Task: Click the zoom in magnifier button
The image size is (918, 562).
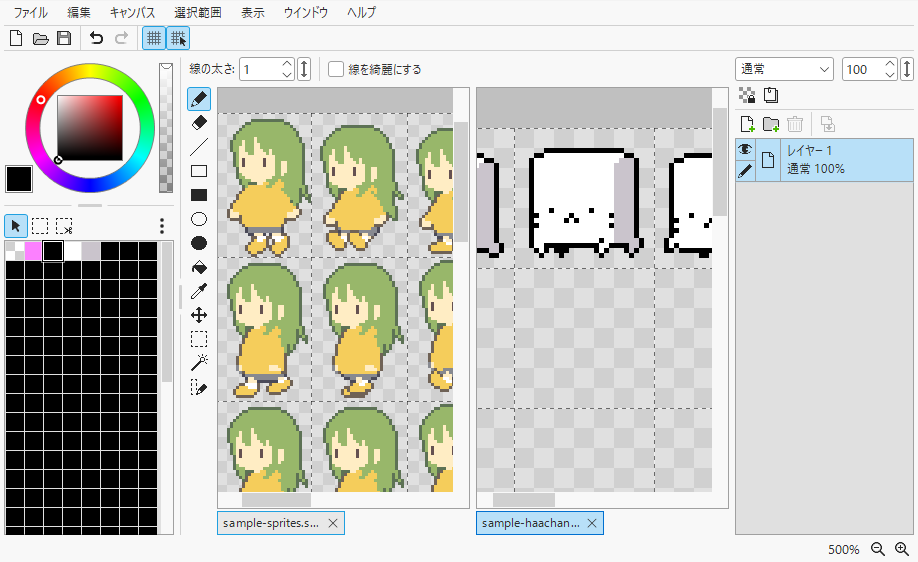Action: (901, 549)
